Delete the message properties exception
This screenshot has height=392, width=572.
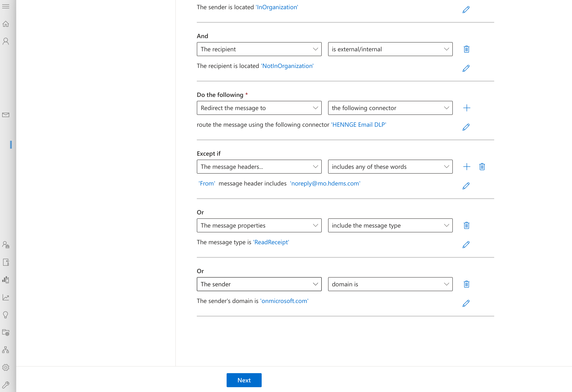pos(466,226)
